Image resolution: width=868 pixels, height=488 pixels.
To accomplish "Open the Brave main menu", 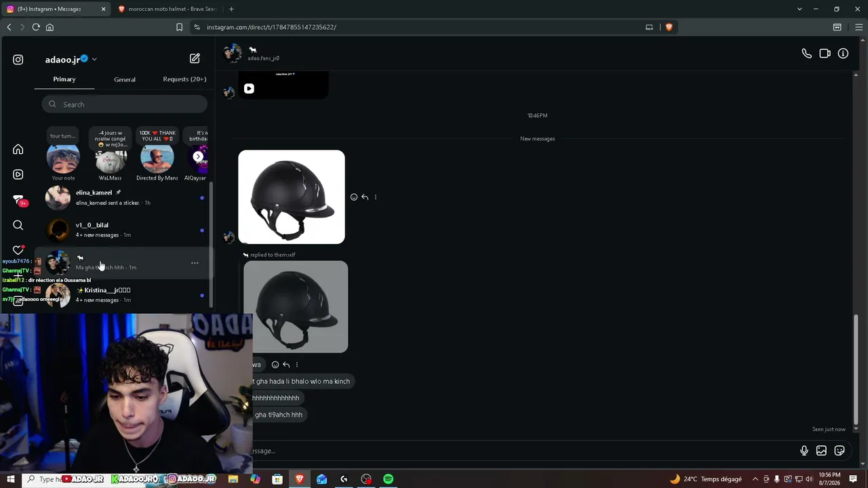I will (x=859, y=27).
